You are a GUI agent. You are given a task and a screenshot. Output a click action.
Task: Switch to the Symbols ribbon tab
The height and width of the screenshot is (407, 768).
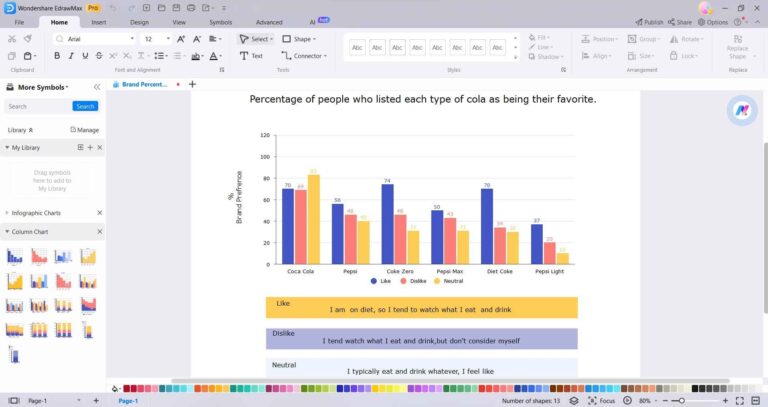tap(220, 22)
